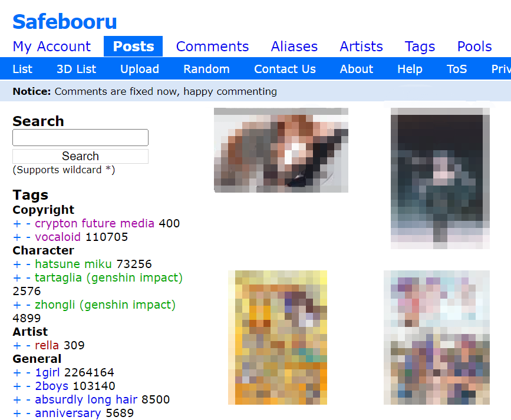511x420 pixels.
Task: Open the Contact Us page
Action: 285,69
